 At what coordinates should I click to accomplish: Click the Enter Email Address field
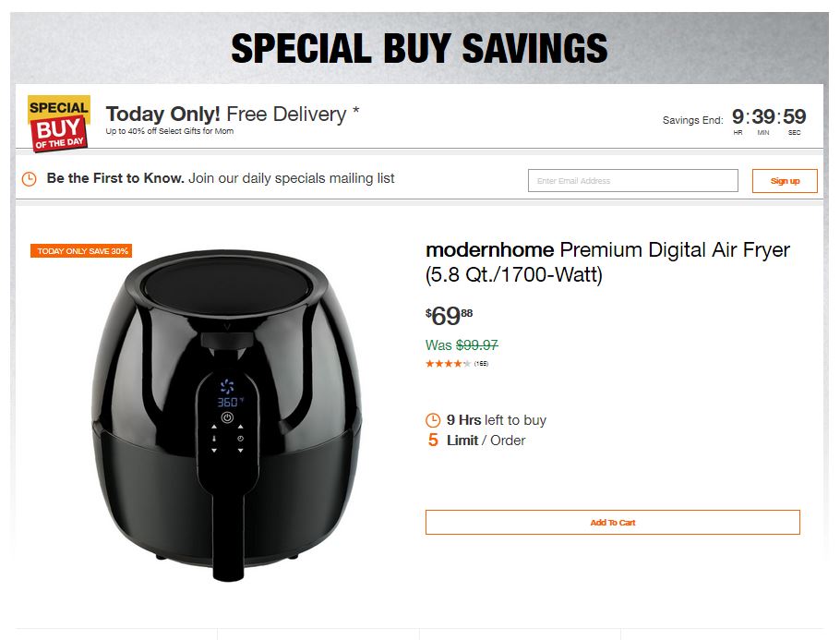tap(632, 181)
